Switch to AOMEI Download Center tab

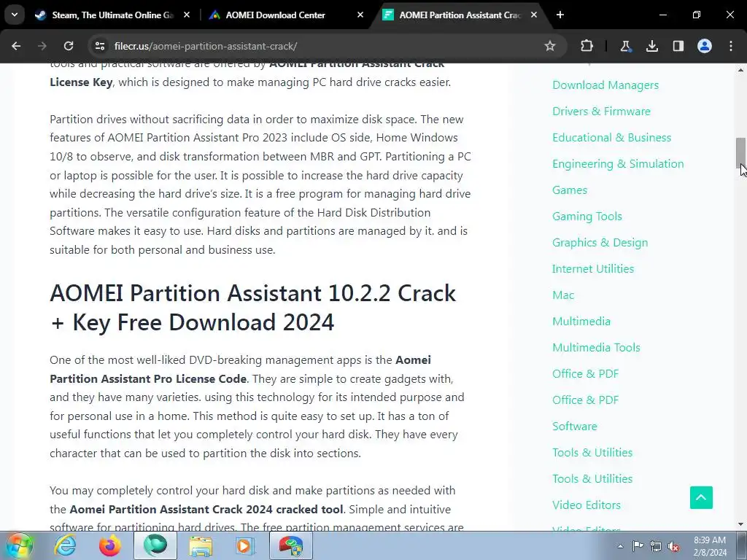pos(285,15)
